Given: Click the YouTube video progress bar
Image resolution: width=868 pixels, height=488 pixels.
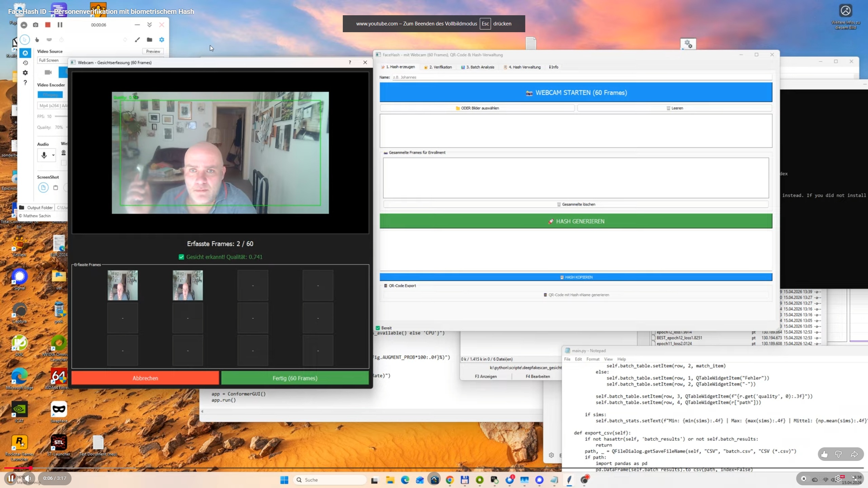Looking at the screenshot, I should [434, 468].
